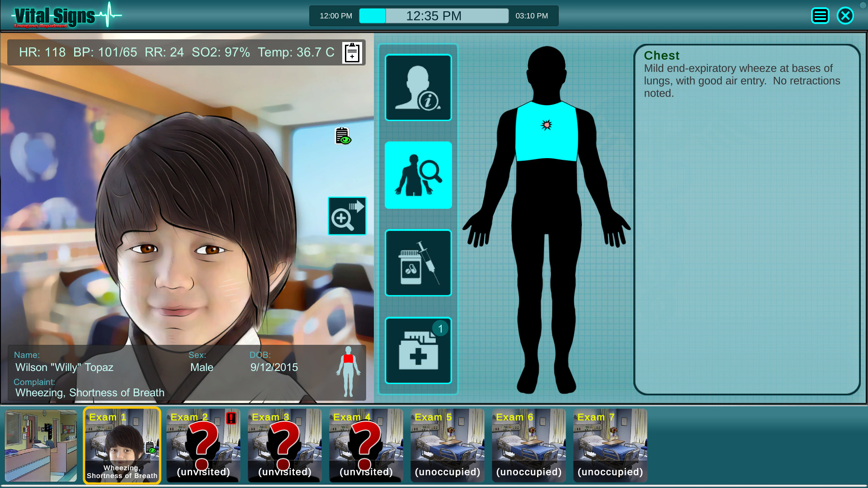Expand the notification badge on medical records

tap(439, 328)
